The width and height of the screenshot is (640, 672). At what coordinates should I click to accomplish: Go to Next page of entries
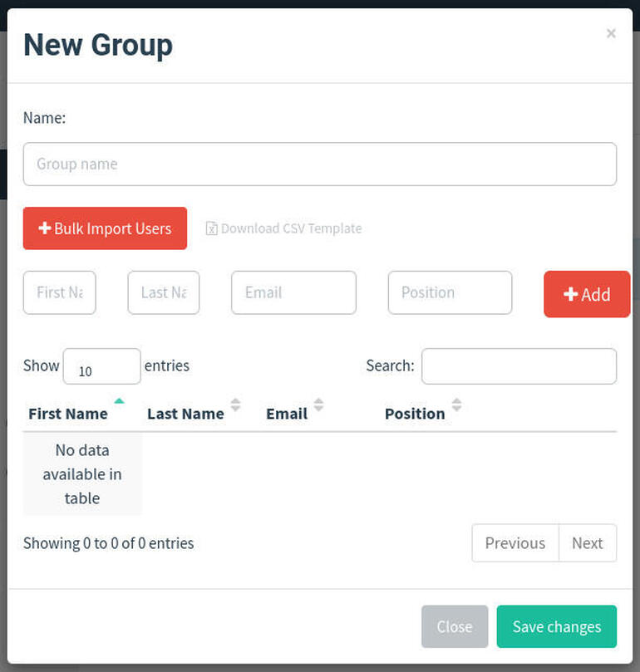(587, 543)
